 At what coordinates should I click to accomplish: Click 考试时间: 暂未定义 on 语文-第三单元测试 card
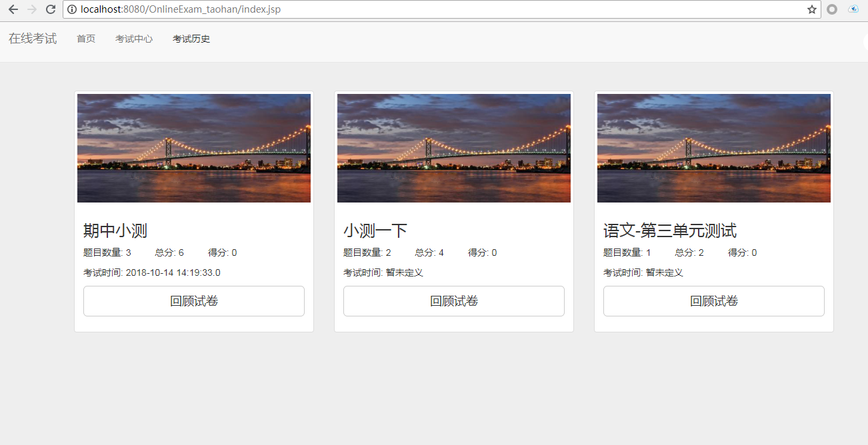point(643,272)
